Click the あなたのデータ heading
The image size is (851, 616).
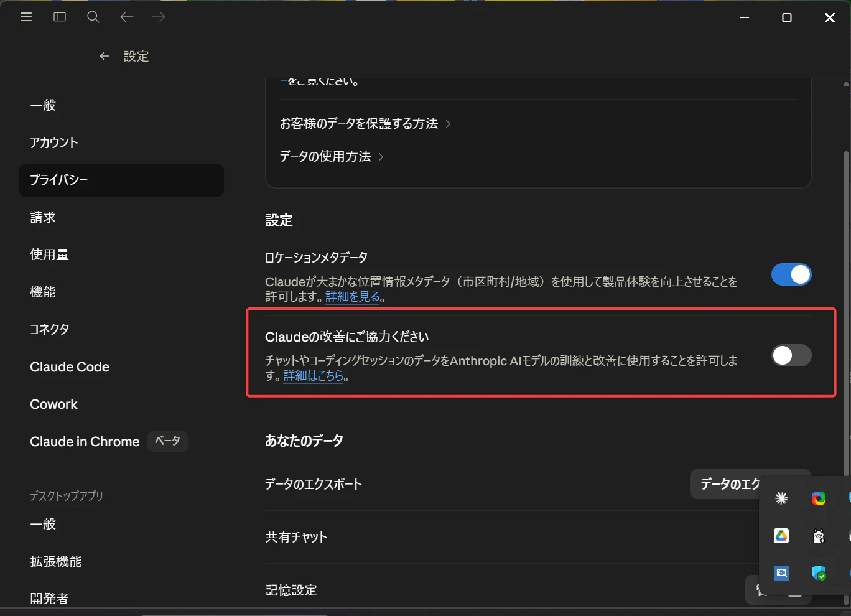click(304, 441)
